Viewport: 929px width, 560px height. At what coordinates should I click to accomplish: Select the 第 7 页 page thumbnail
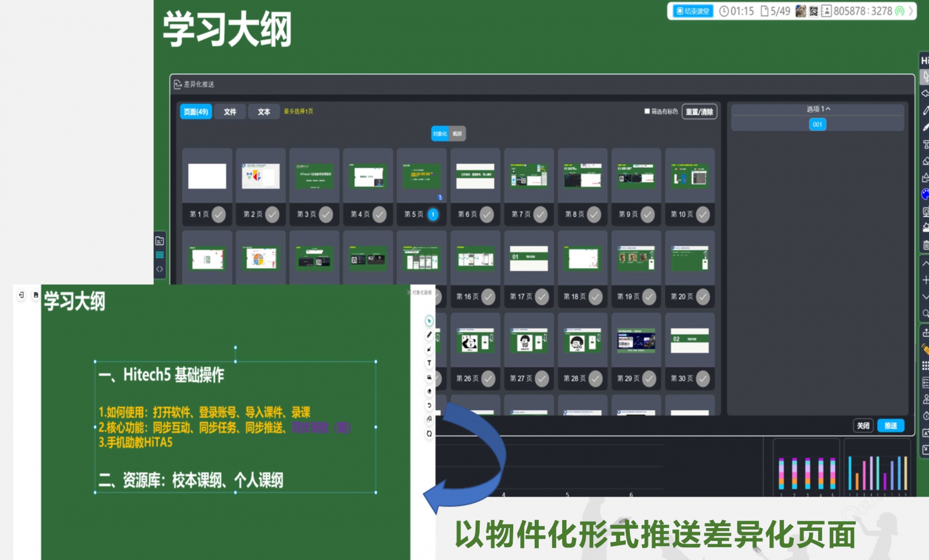pos(528,176)
